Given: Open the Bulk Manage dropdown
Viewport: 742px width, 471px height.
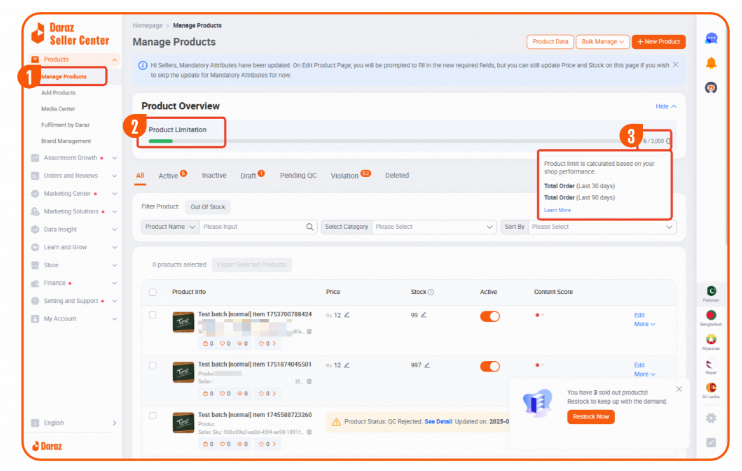Looking at the screenshot, I should pos(604,42).
